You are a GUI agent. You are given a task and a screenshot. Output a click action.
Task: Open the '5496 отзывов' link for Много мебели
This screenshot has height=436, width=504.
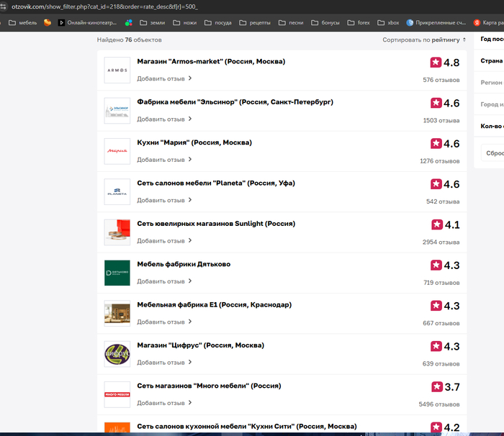[439, 404]
